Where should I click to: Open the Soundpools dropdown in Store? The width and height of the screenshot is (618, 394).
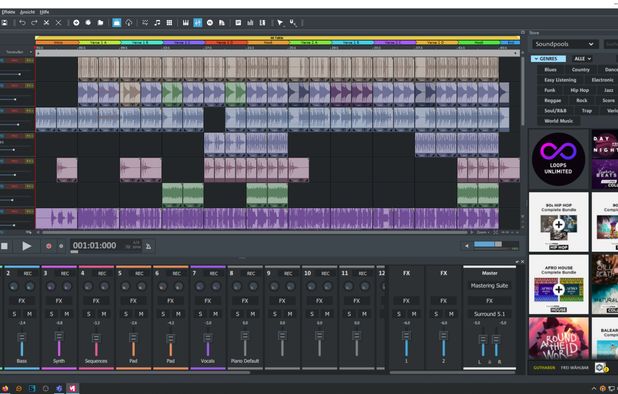pyautogui.click(x=565, y=44)
